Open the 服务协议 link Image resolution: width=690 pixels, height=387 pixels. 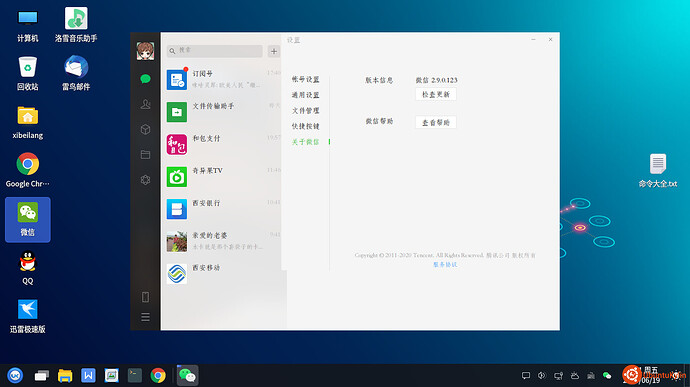(445, 265)
